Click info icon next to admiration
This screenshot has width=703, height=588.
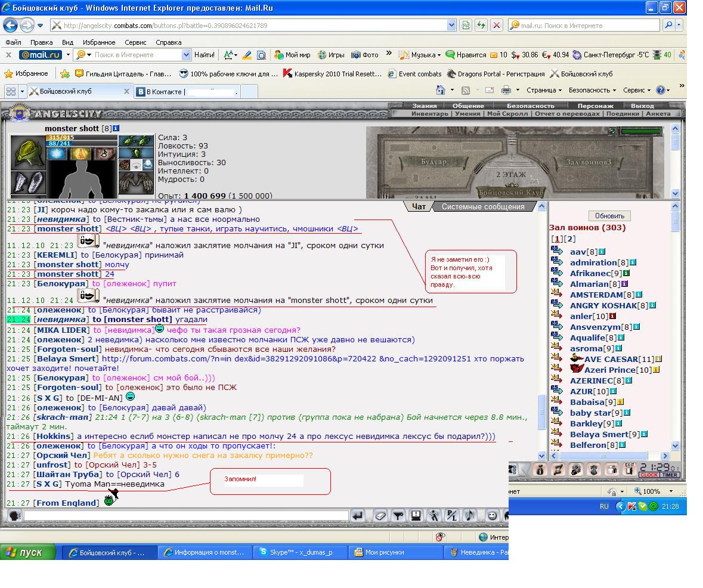pyautogui.click(x=633, y=262)
